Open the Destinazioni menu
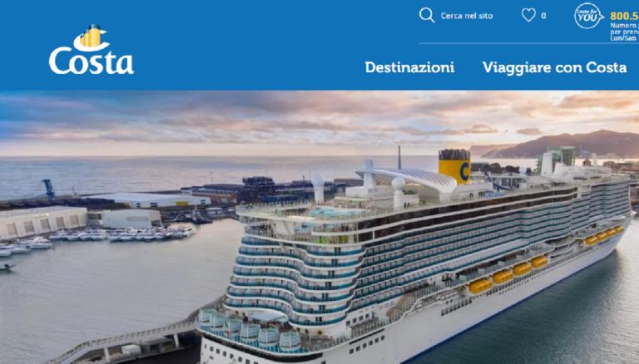The width and height of the screenshot is (639, 364). 409,67
